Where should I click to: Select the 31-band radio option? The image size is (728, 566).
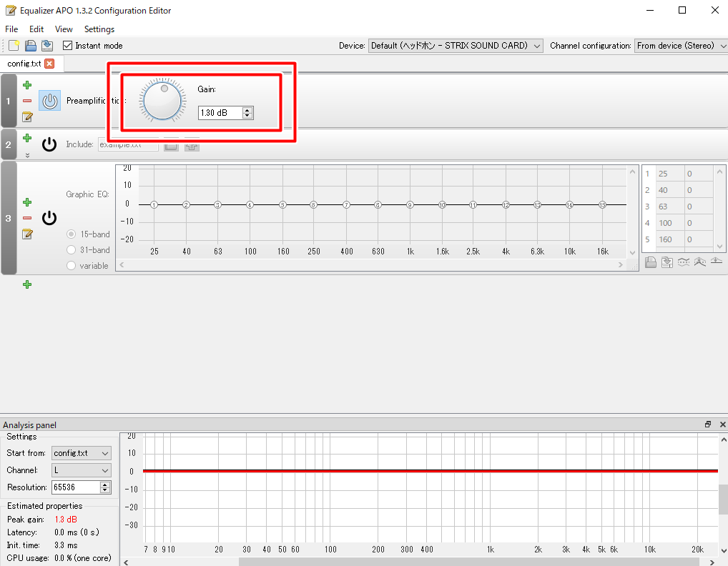(x=71, y=250)
